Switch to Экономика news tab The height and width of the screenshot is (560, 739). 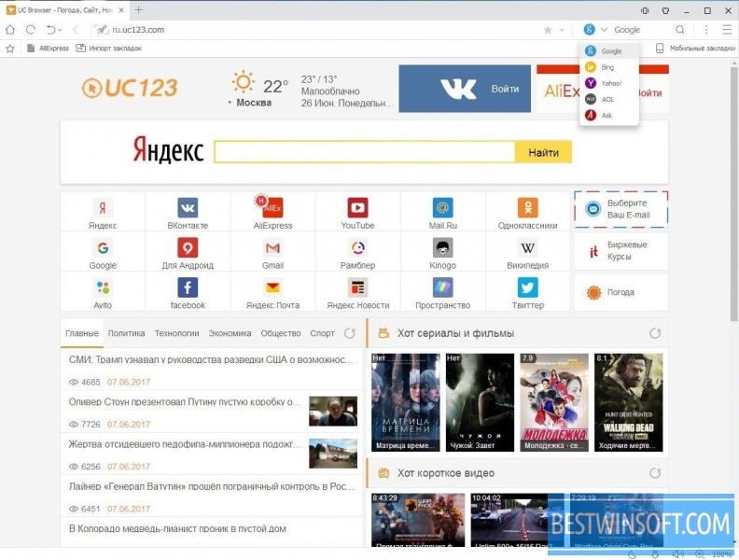pyautogui.click(x=230, y=333)
